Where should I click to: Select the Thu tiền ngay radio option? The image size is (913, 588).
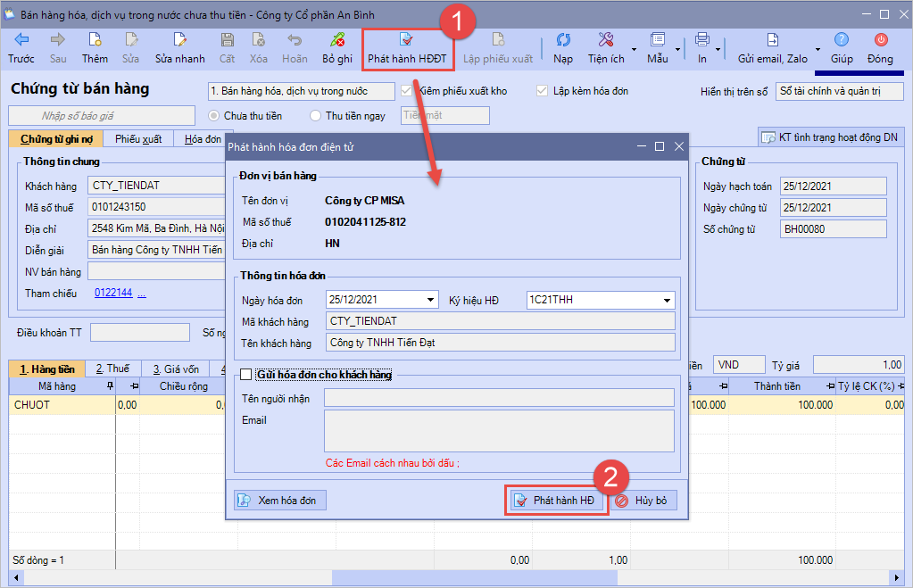click(x=316, y=115)
